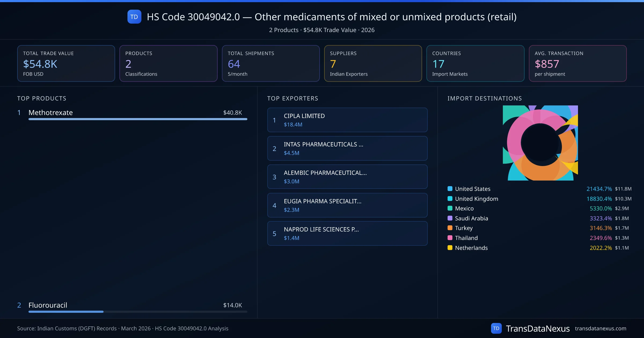The width and height of the screenshot is (644, 338).
Task: Click the TD logo icon beside the title
Action: pyautogui.click(x=134, y=17)
